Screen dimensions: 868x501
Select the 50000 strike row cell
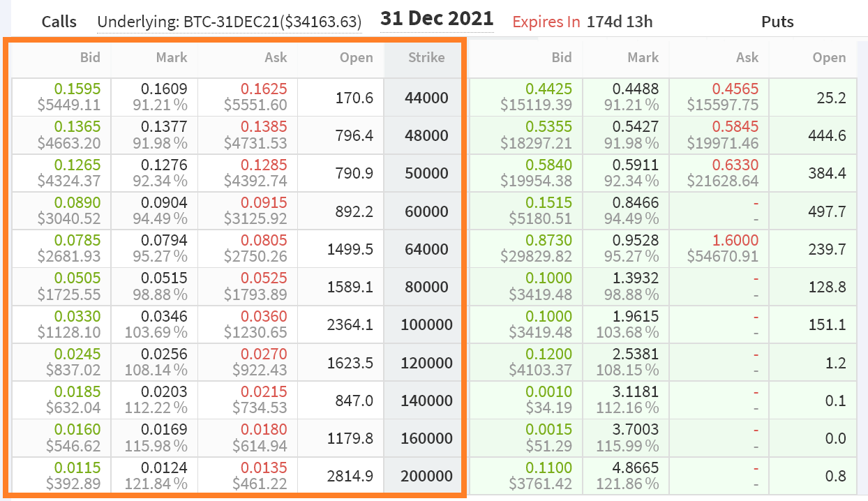pos(426,173)
